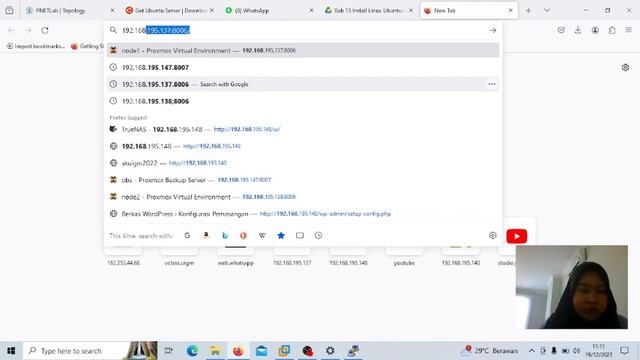Open vclass.ugm shortcut tile
The image size is (640, 360).
[x=179, y=256]
